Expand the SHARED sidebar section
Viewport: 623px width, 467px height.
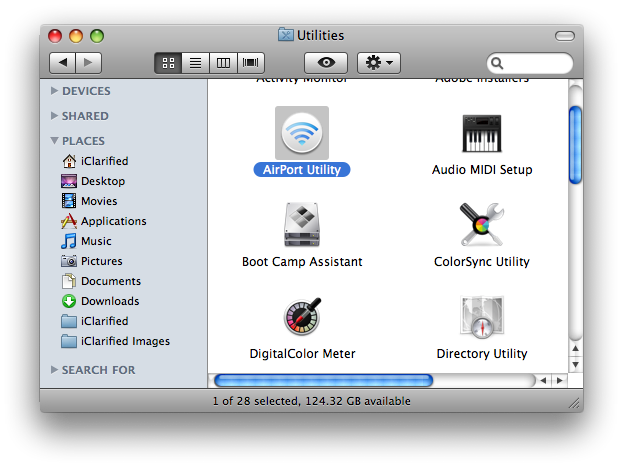tap(54, 116)
